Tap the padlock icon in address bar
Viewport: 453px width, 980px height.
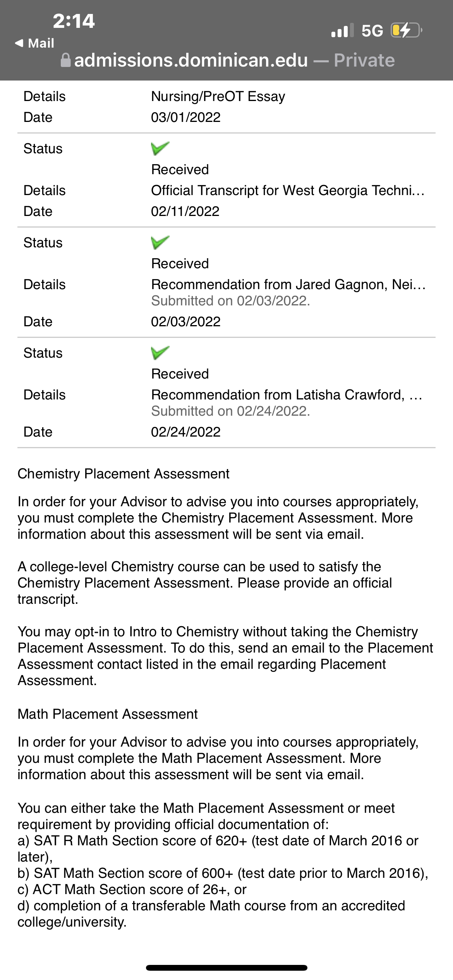click(x=66, y=60)
